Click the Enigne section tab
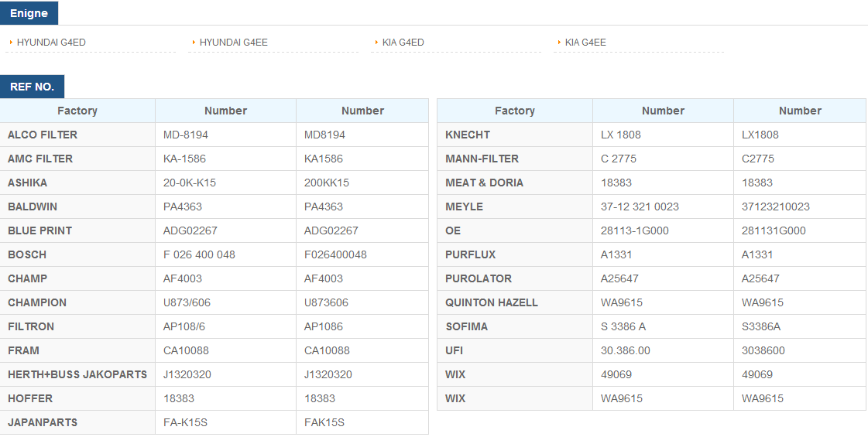This screenshot has height=437, width=868. point(29,13)
